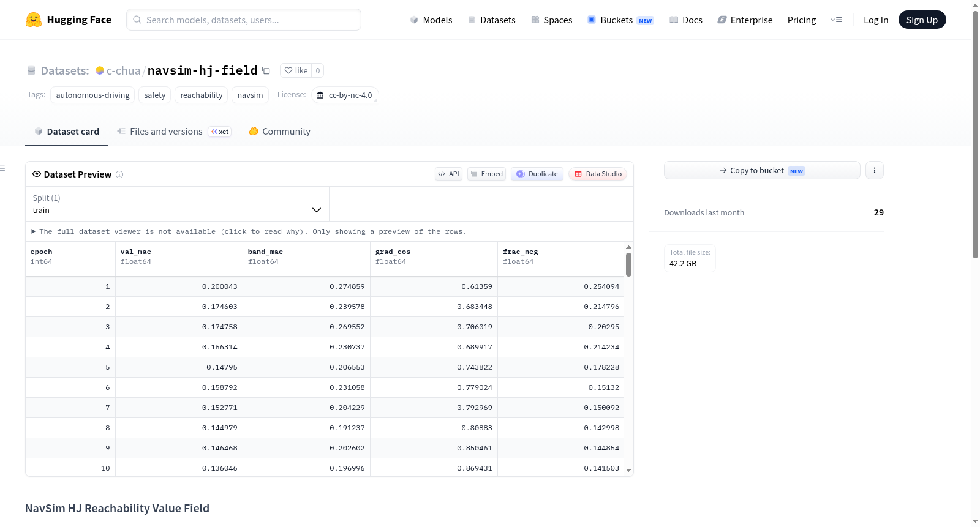Select cell value 0.214234
980x527 pixels.
tap(601, 347)
